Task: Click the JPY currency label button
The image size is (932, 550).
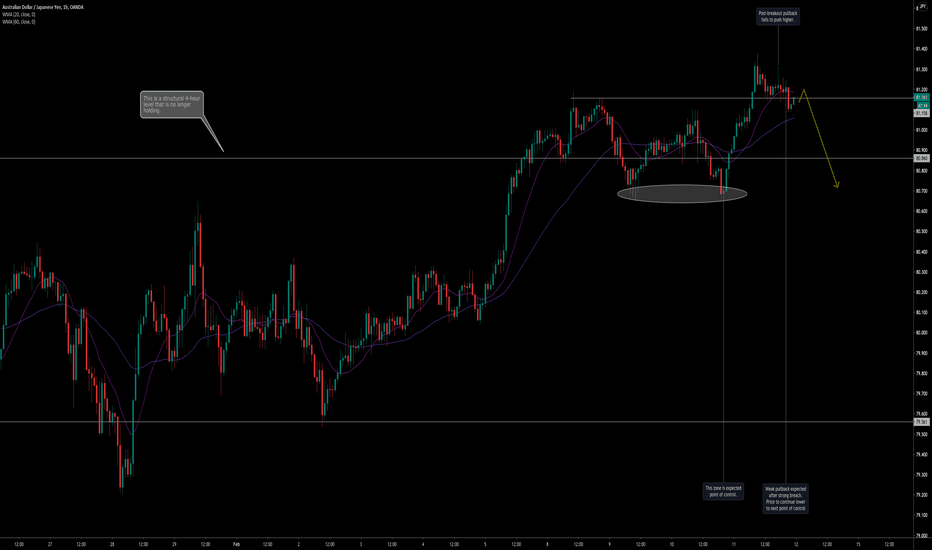Action: 922,6
